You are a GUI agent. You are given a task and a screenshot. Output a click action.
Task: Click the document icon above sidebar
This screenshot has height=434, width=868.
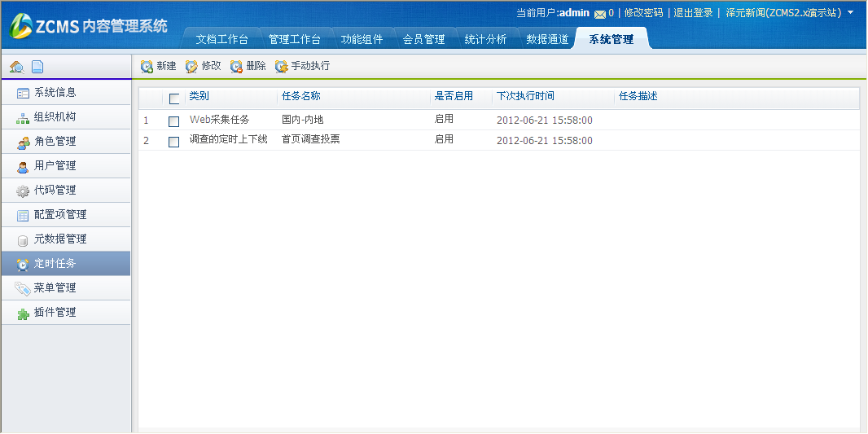coord(37,68)
